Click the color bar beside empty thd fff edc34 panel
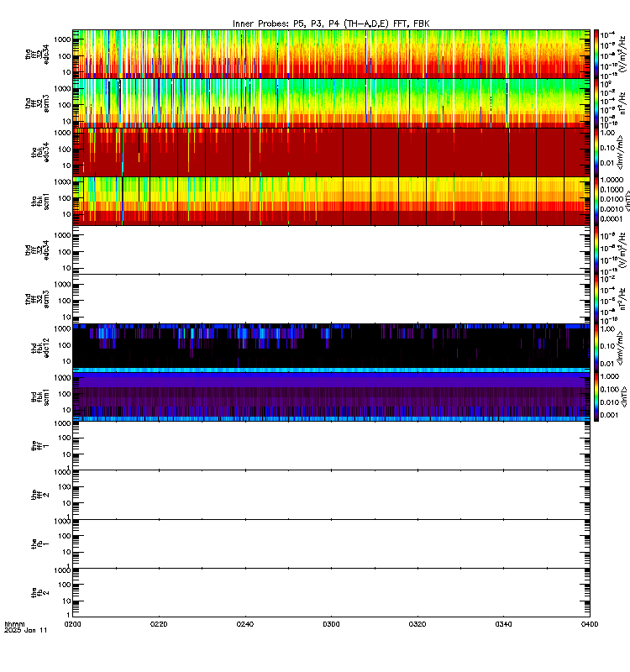 click(x=596, y=249)
